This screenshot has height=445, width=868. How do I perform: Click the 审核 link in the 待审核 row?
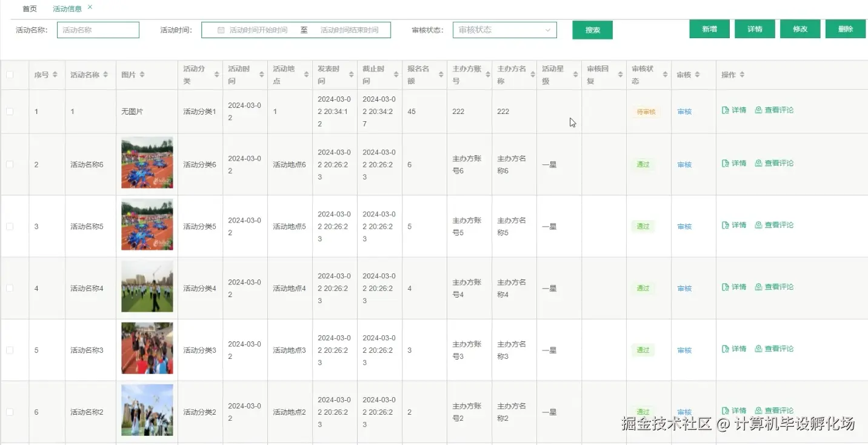pyautogui.click(x=684, y=112)
